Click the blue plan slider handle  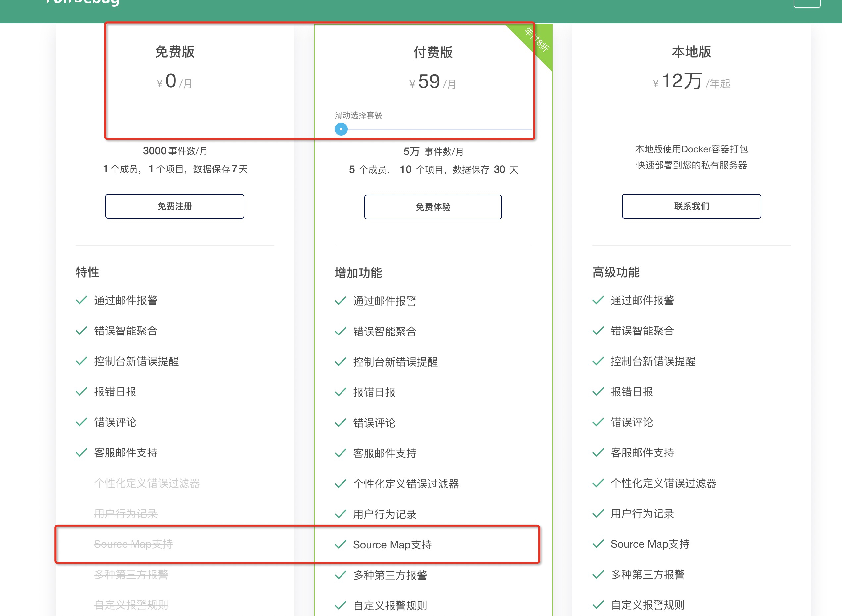coord(341,129)
